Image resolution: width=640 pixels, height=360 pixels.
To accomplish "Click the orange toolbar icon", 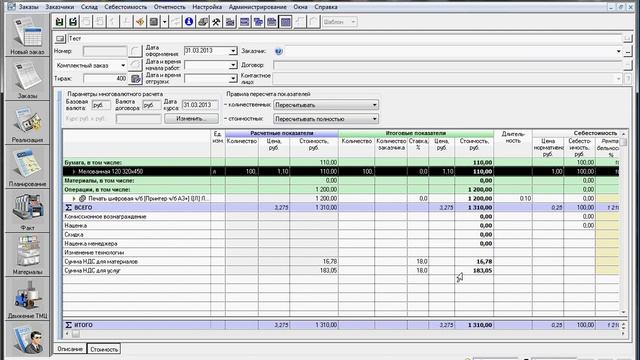I will click(140, 22).
